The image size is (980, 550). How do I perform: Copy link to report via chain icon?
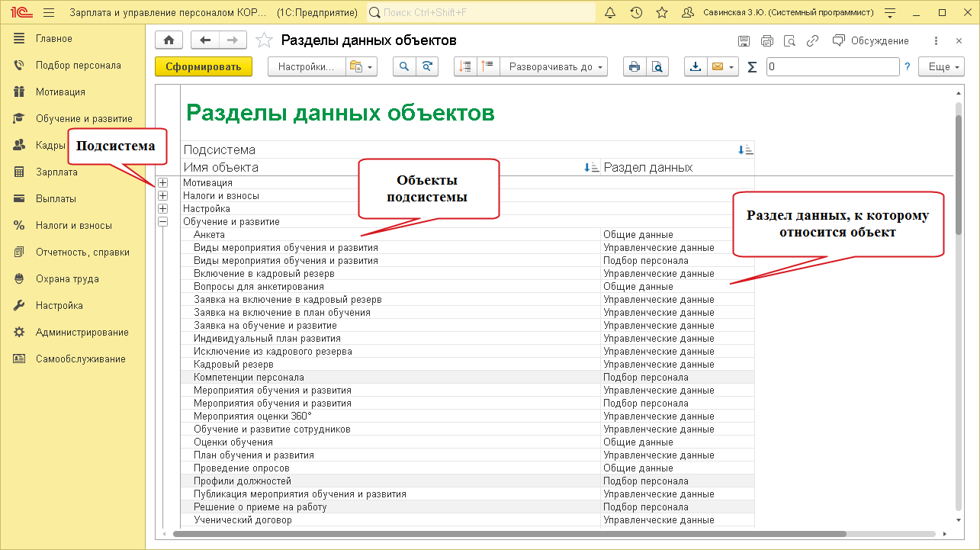click(x=813, y=41)
